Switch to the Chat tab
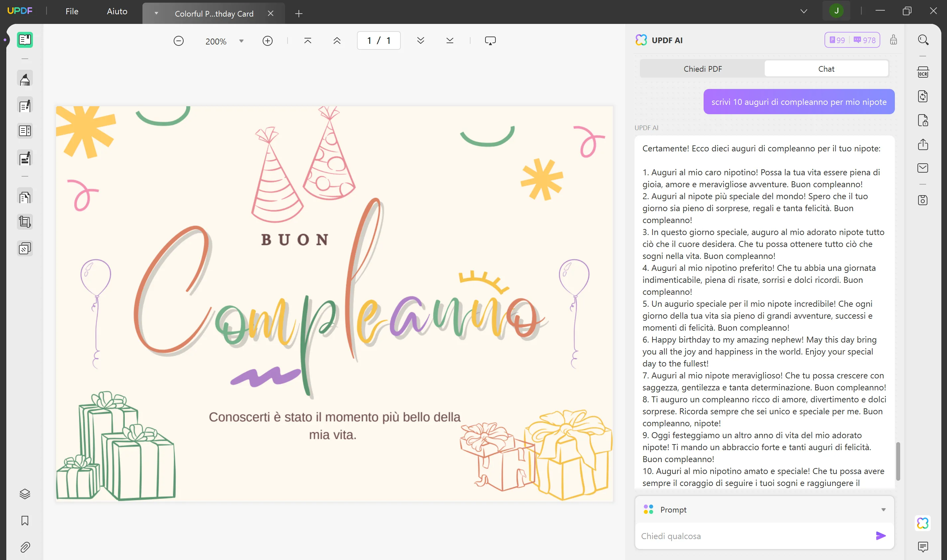The image size is (947, 560). (x=826, y=69)
